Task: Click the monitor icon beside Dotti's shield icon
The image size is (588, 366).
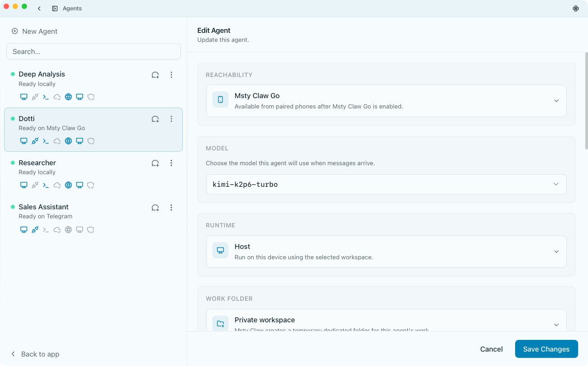Action: 80,141
